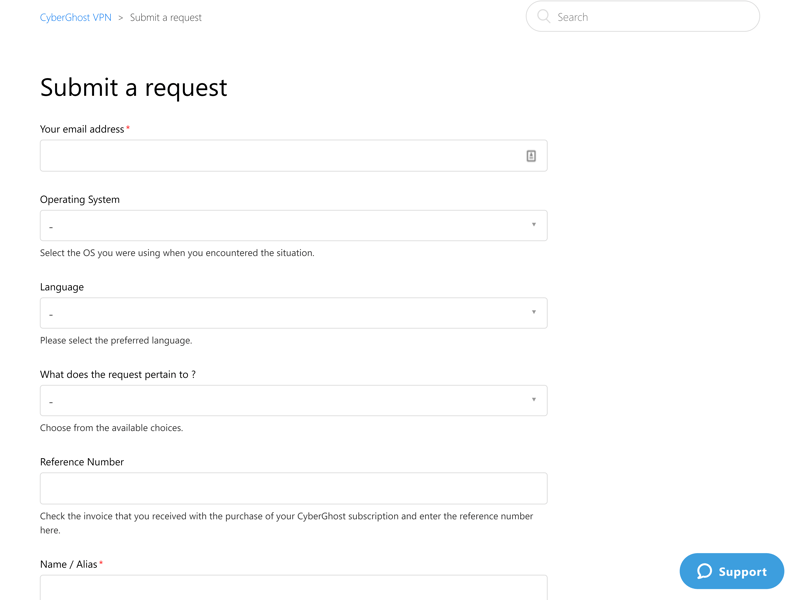Click the contact autofill icon in email field

click(531, 156)
